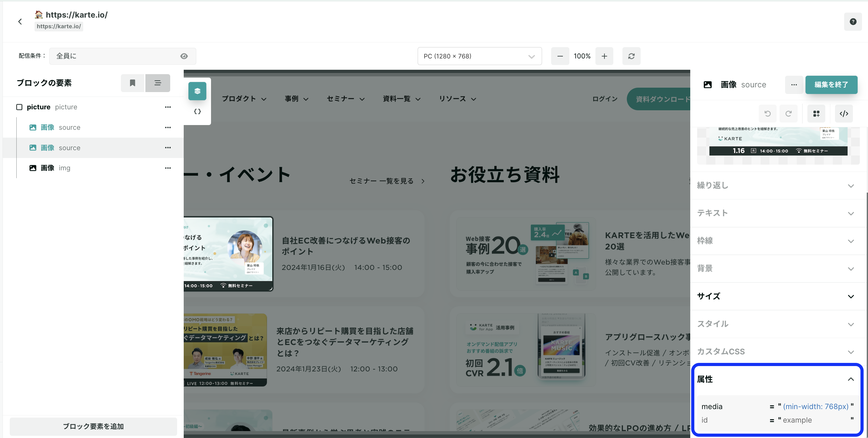Refresh the preview with reload icon
Viewport: 868px width, 438px height.
tap(631, 56)
